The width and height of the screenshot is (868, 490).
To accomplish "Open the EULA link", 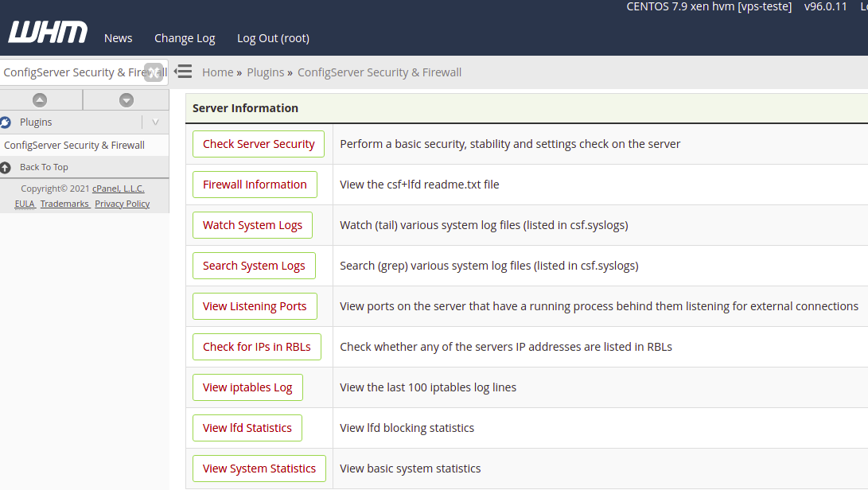I will tap(25, 204).
